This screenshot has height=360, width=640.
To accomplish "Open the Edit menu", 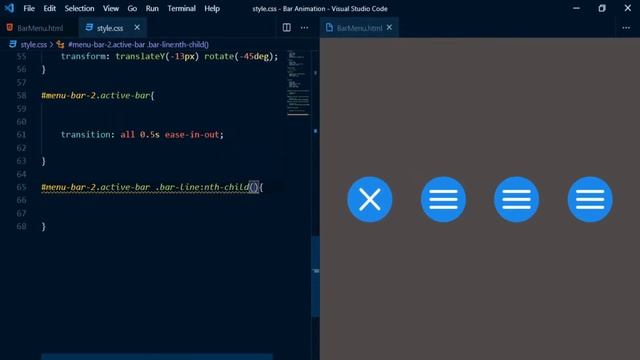I will pos(49,9).
